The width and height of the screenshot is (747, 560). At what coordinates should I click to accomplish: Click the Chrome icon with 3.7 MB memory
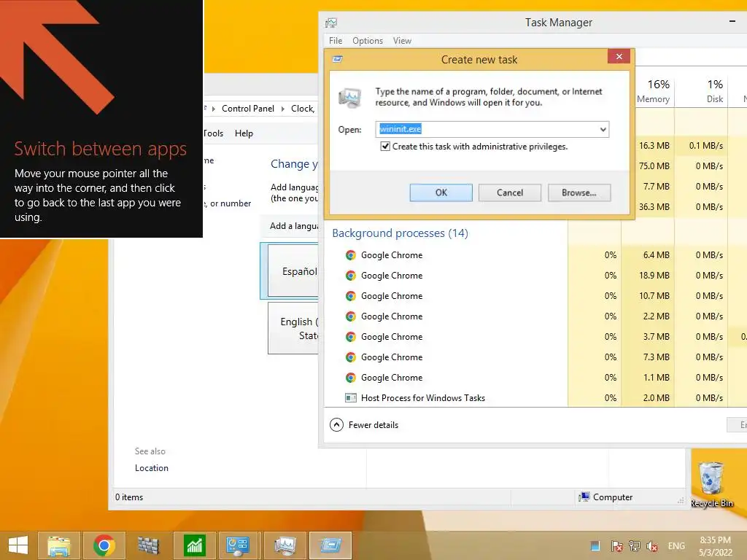click(x=351, y=337)
